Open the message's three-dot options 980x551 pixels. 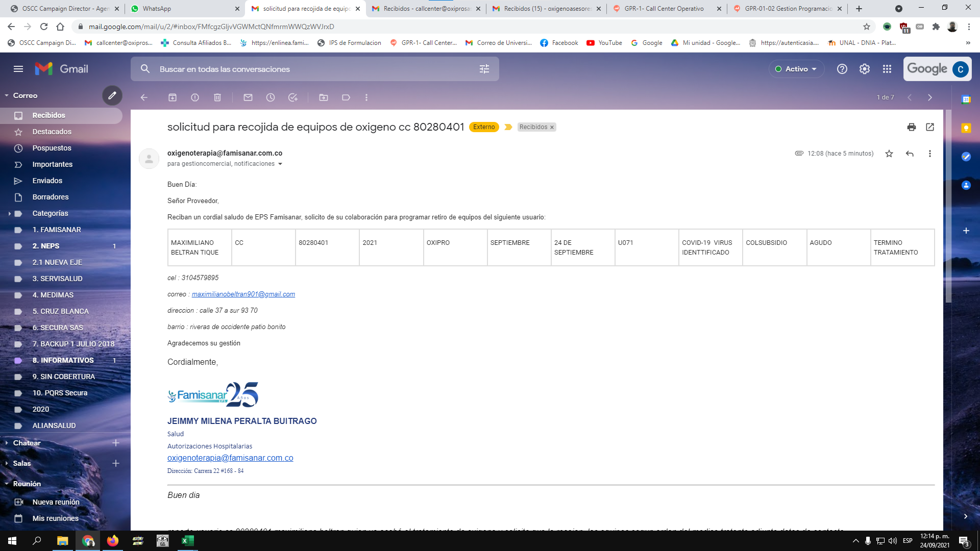(x=930, y=154)
